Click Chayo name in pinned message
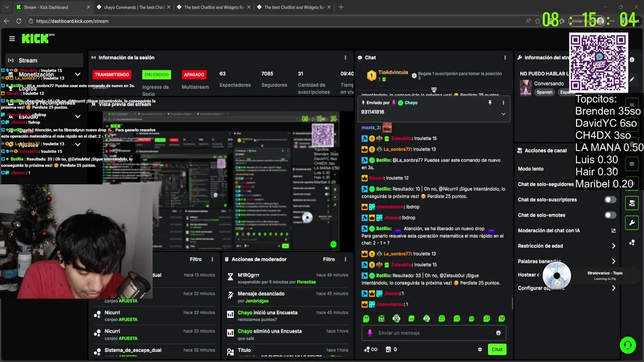644x362 pixels. [411, 103]
